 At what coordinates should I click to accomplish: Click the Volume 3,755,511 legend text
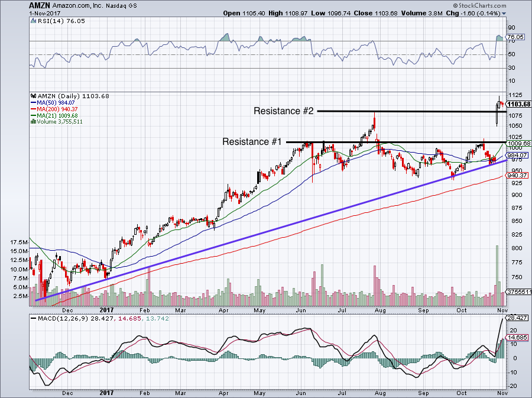(x=60, y=121)
